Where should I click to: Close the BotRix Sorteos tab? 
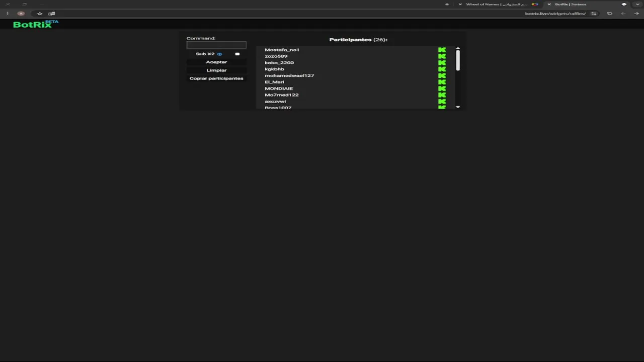pyautogui.click(x=549, y=4)
